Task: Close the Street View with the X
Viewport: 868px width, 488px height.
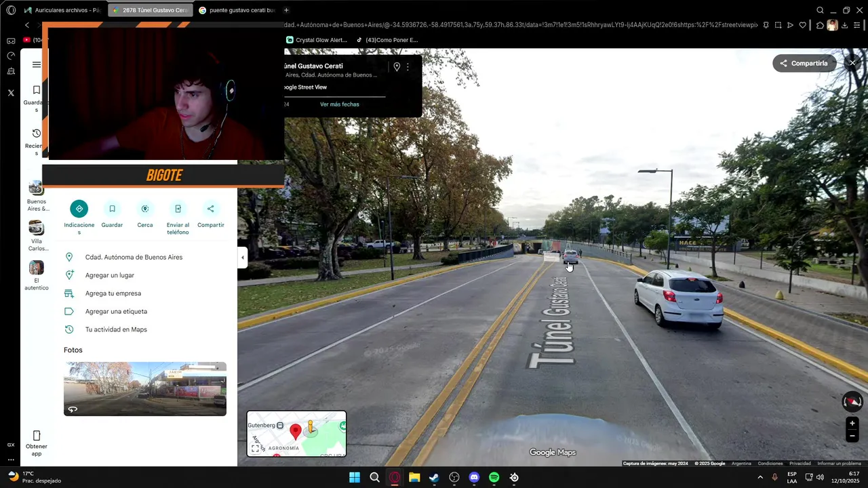Action: 852,63
